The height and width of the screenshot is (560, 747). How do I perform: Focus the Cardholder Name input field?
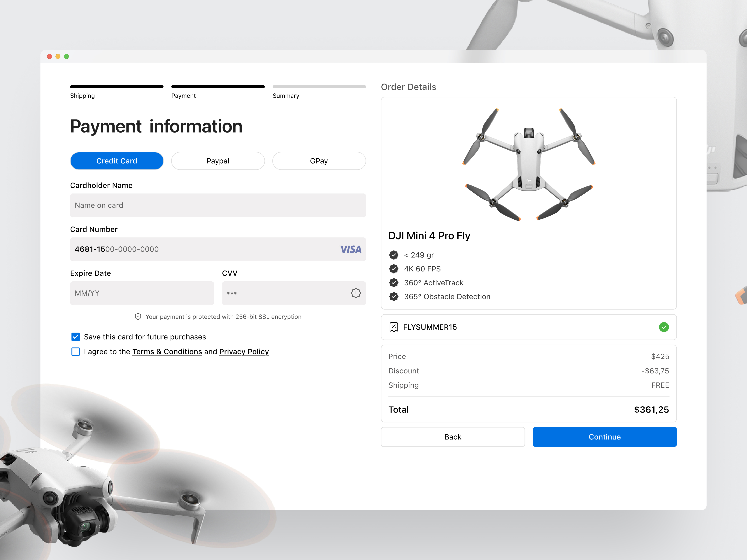pyautogui.click(x=218, y=205)
